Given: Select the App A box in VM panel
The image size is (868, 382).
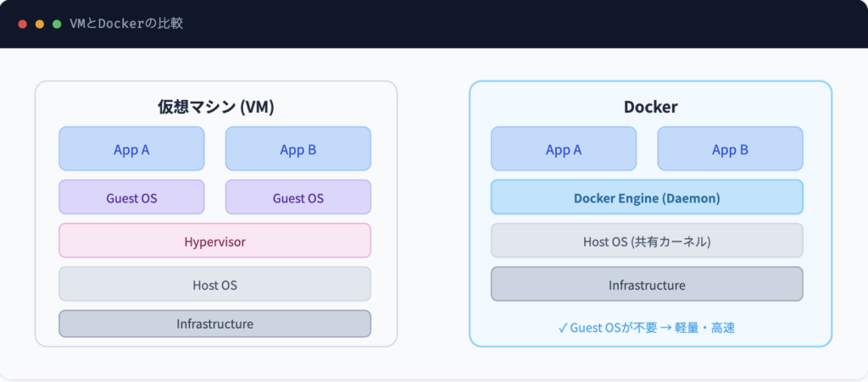Looking at the screenshot, I should click(x=131, y=149).
